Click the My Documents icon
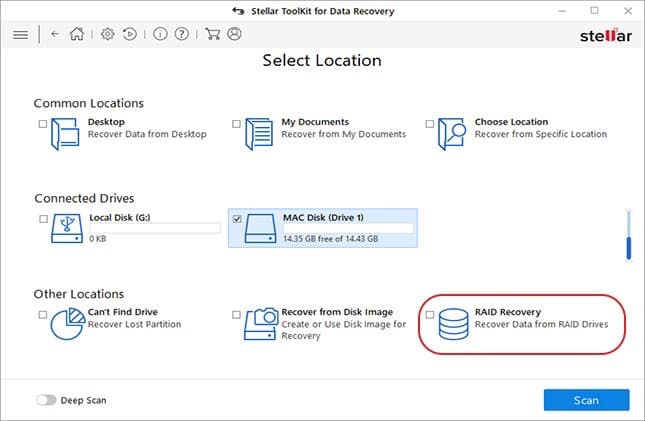 (259, 134)
